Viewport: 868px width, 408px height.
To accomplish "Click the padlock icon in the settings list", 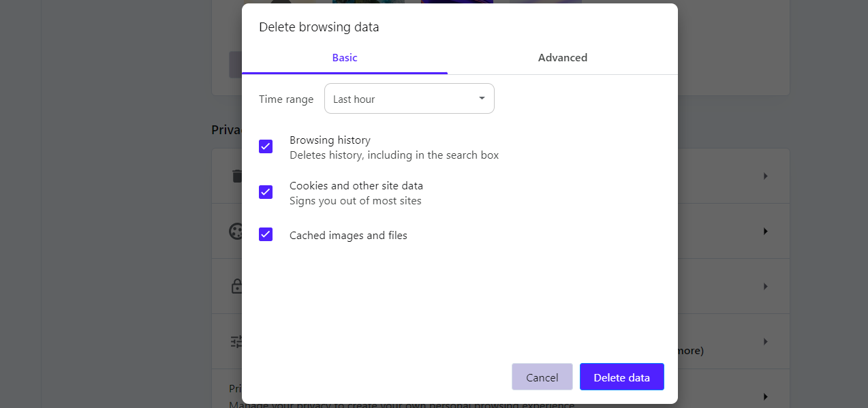I will 236,286.
